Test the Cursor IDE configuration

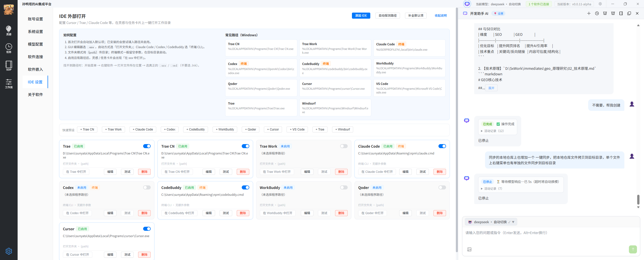(x=127, y=255)
